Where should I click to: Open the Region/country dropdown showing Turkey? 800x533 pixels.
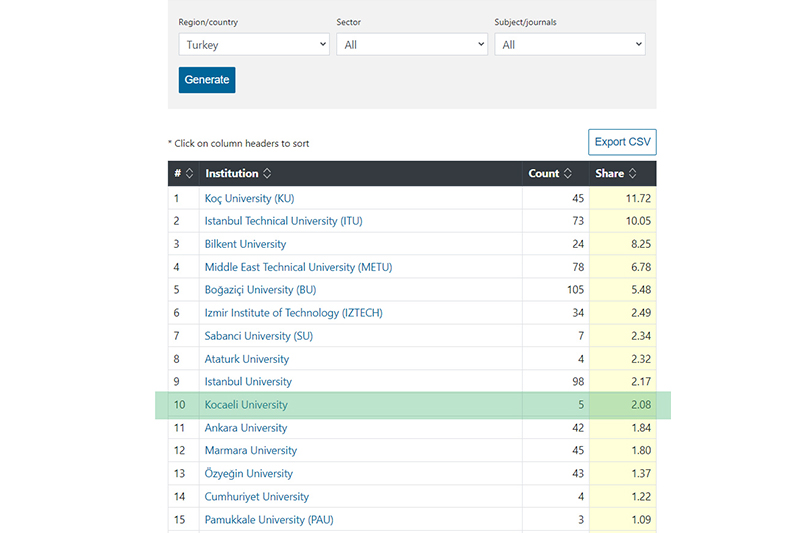pyautogui.click(x=254, y=45)
